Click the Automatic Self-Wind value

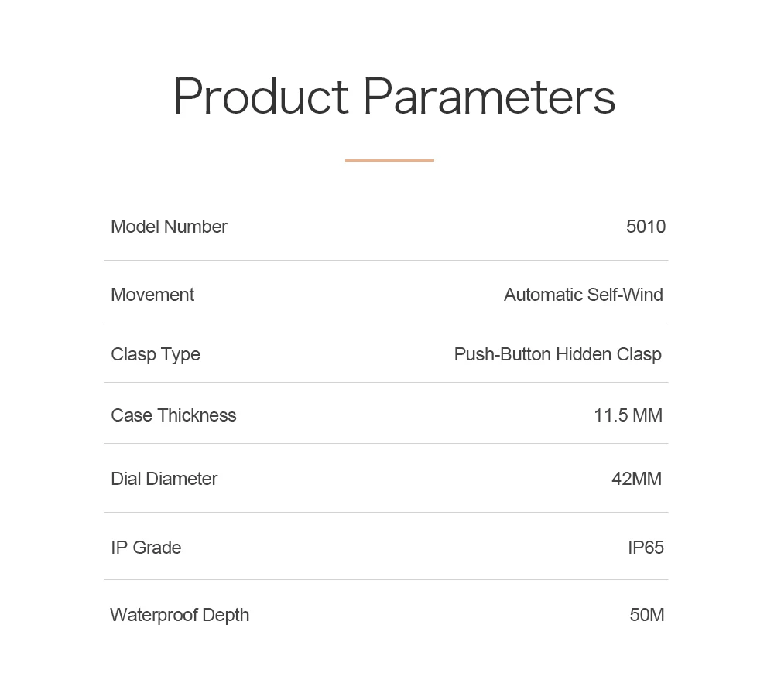coord(584,295)
